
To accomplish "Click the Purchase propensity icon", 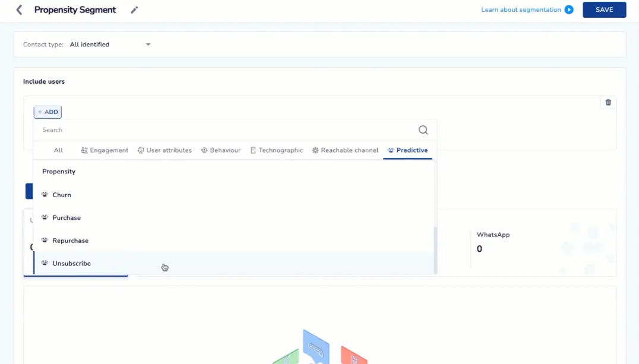I will pyautogui.click(x=45, y=217).
